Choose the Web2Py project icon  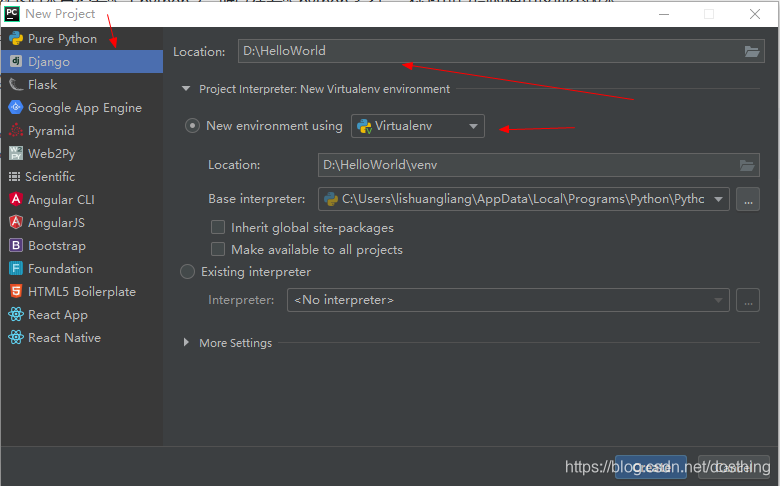(16, 153)
